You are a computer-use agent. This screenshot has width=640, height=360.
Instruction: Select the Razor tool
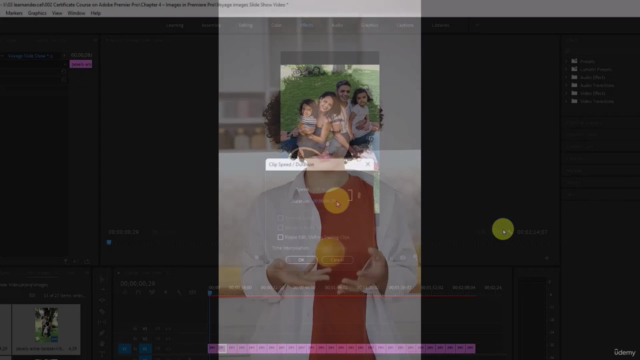click(x=102, y=311)
